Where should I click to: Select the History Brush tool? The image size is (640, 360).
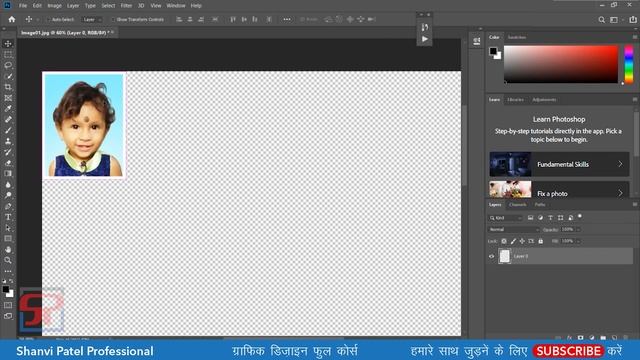click(x=8, y=152)
